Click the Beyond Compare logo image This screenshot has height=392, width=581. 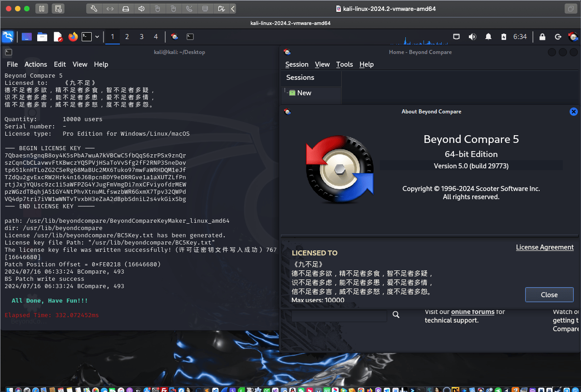340,169
